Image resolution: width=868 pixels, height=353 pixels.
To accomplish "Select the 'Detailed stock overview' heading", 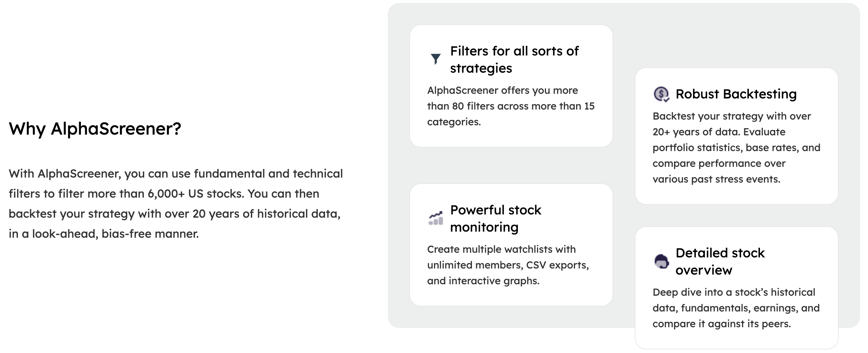I will 720,261.
